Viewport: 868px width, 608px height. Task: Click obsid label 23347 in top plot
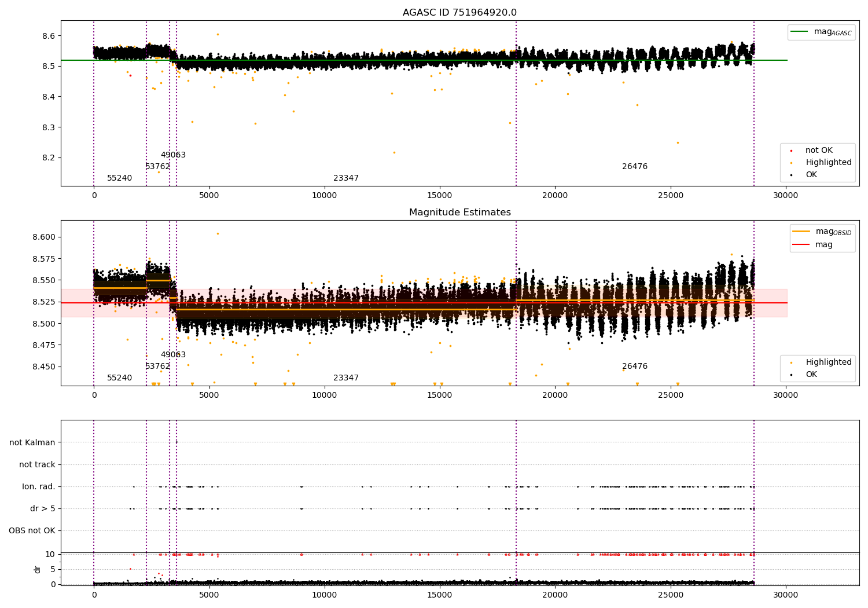[346, 178]
